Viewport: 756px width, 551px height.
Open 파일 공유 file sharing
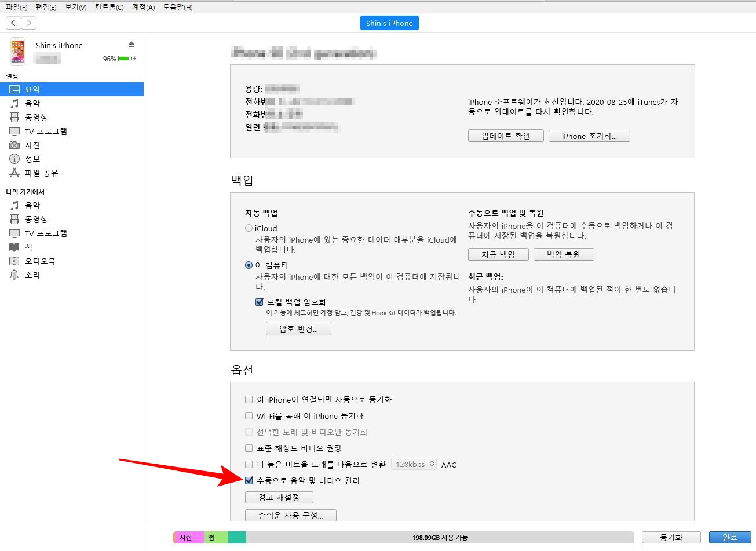pos(72,173)
